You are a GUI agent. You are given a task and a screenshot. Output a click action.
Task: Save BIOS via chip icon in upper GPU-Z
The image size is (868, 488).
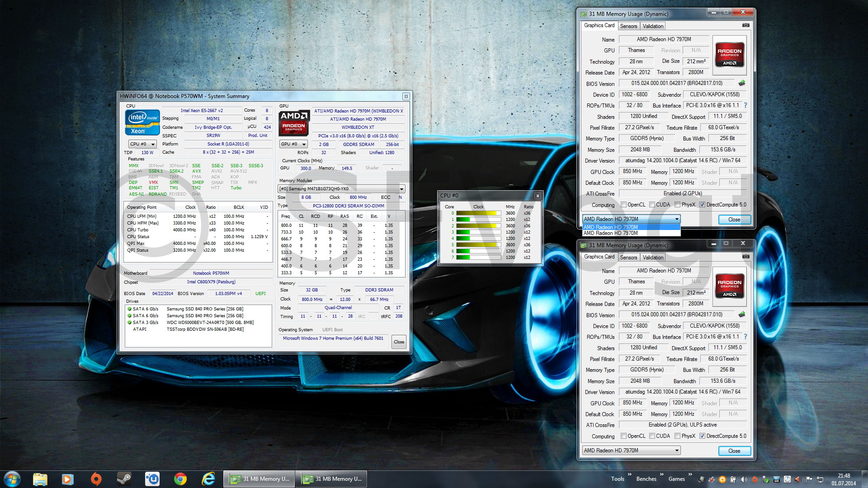click(x=742, y=83)
